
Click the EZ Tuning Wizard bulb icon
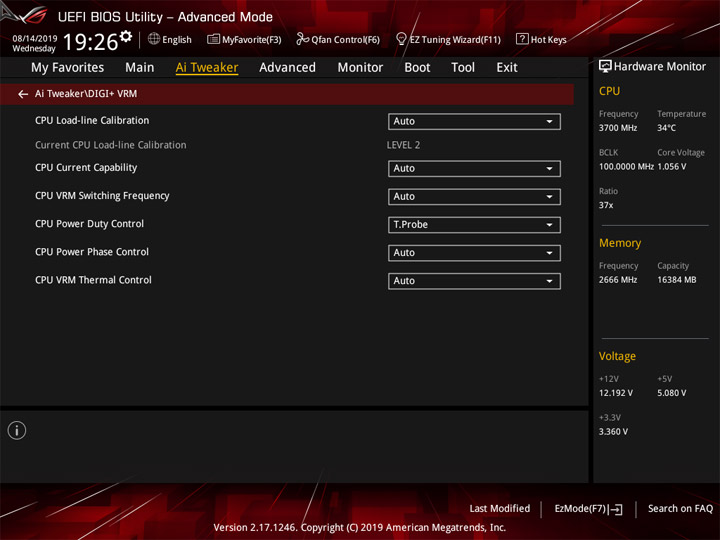point(401,39)
